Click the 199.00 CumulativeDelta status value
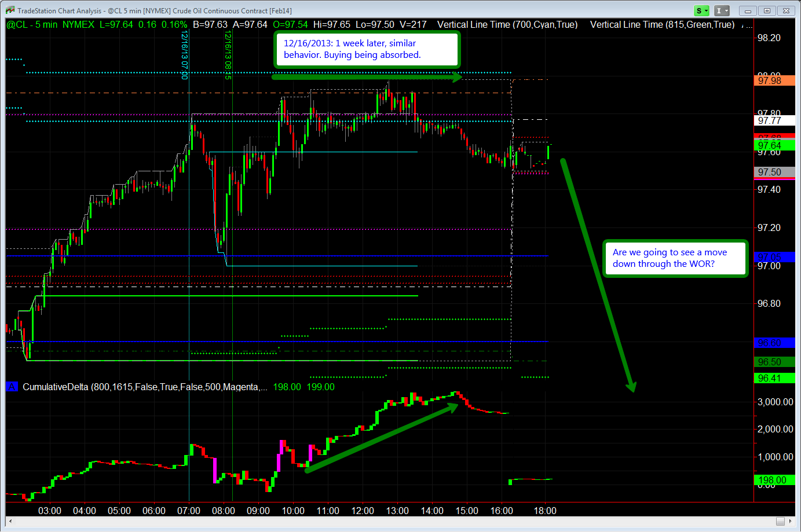801x532 pixels. tap(321, 387)
